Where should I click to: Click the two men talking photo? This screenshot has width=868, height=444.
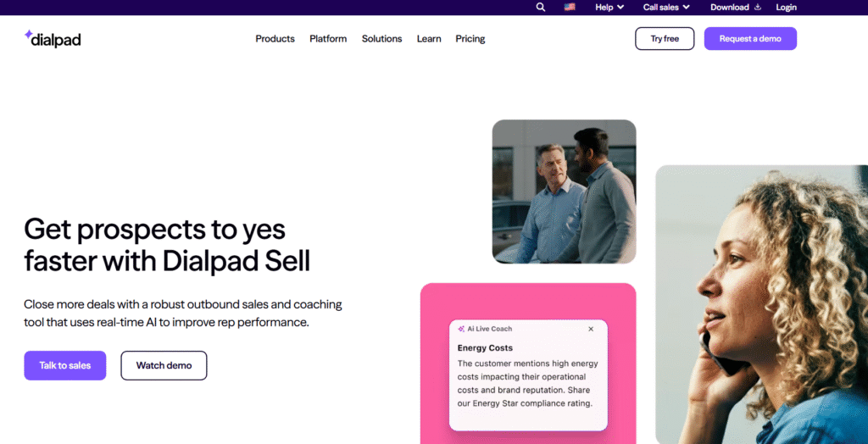point(564,191)
